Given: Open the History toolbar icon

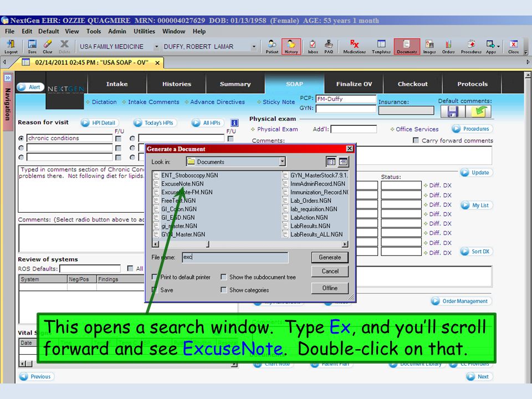Looking at the screenshot, I should [x=291, y=47].
